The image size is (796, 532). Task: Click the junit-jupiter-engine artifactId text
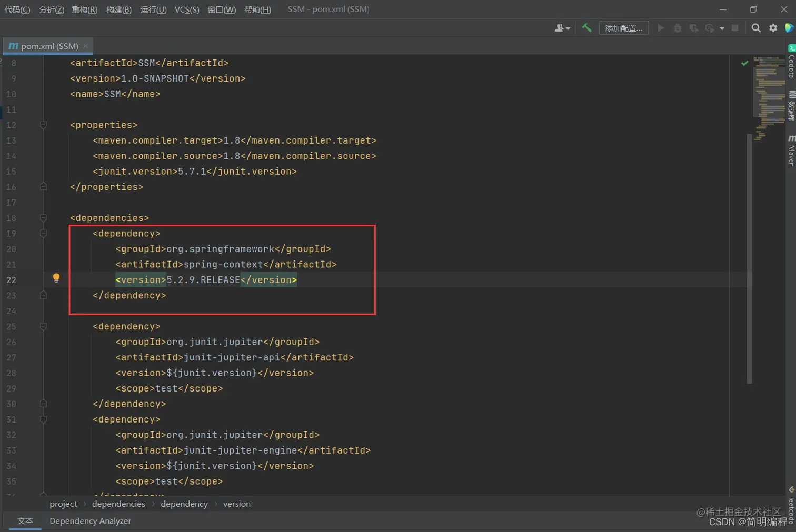pyautogui.click(x=240, y=450)
